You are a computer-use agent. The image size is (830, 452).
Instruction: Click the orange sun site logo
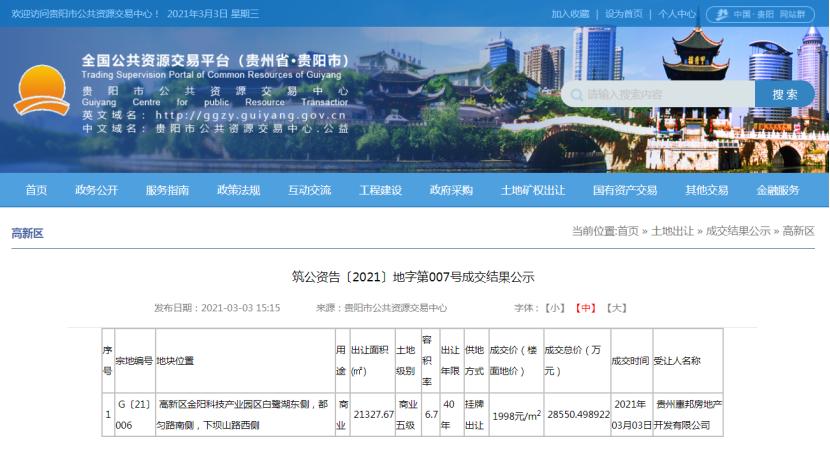42,90
